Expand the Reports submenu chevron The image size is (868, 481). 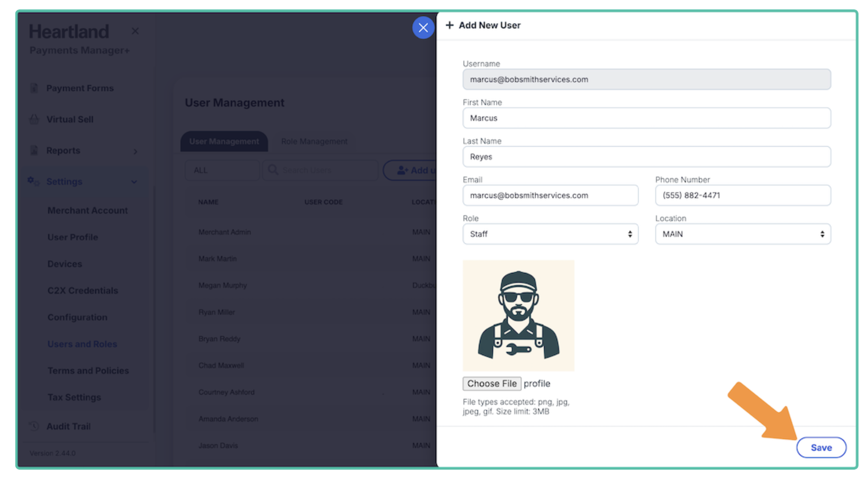point(135,151)
